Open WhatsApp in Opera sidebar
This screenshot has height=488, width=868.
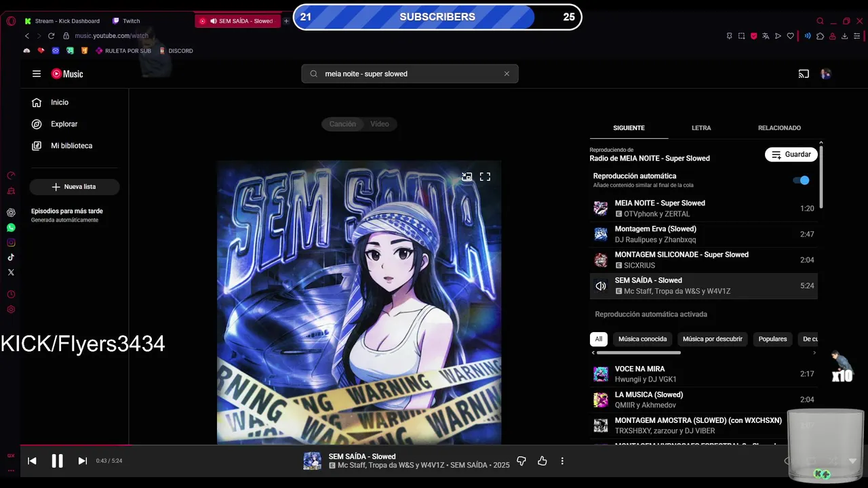tap(11, 228)
